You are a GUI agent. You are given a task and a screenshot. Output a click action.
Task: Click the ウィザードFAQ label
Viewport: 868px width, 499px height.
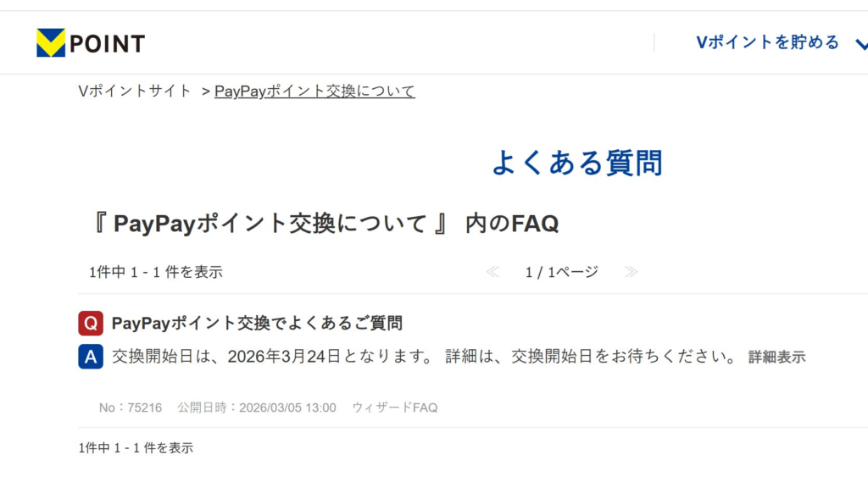click(x=395, y=408)
